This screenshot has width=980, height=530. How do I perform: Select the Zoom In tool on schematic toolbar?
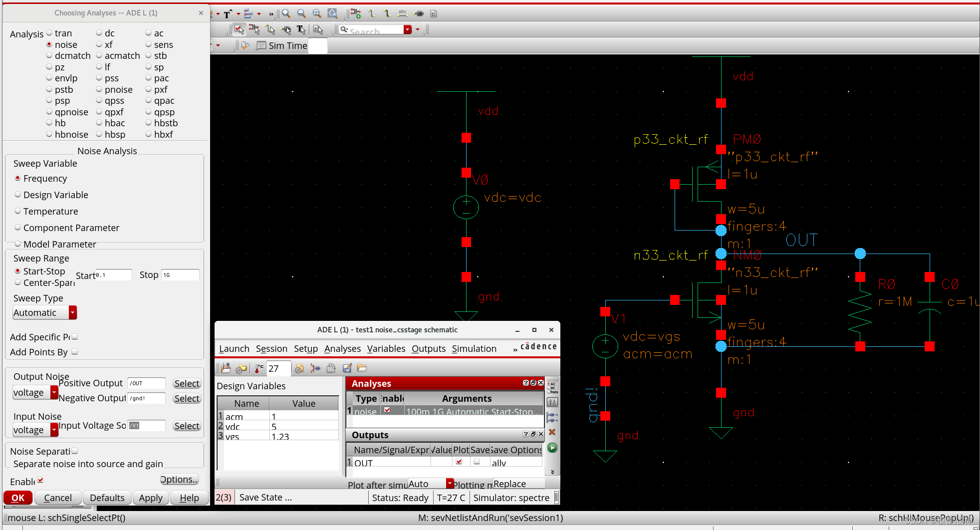point(285,13)
